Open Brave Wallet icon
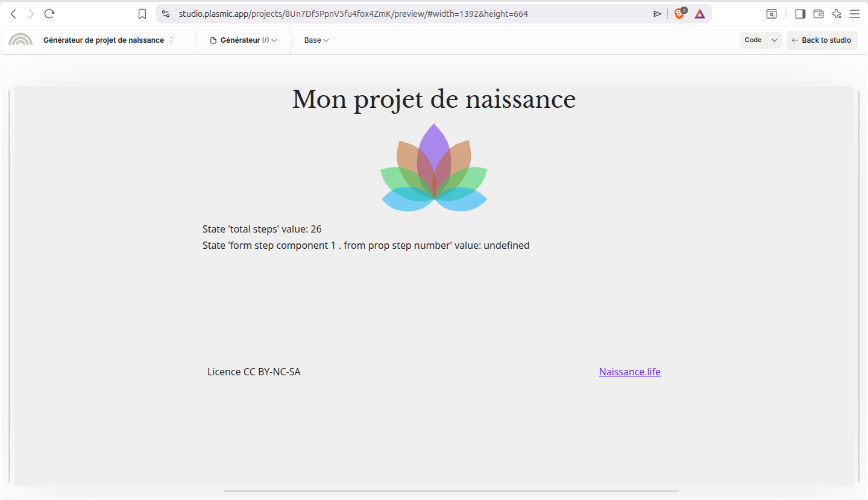This screenshot has width=868, height=500. point(818,13)
